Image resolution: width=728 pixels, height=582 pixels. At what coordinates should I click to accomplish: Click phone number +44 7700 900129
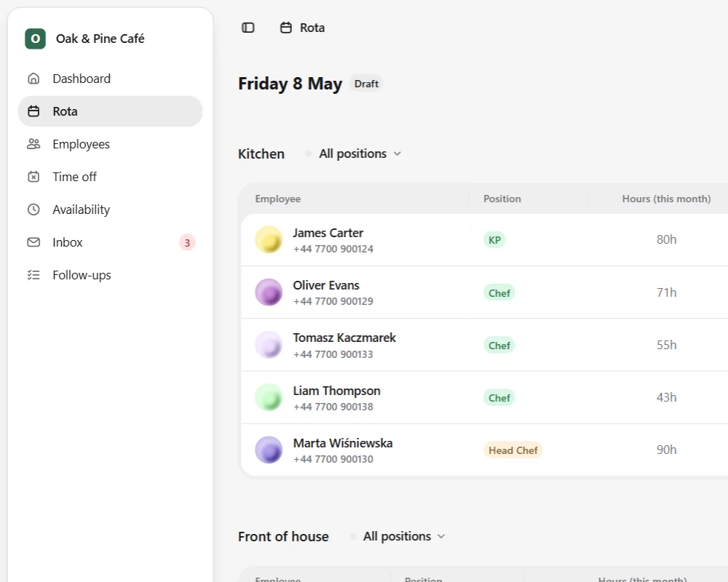click(x=333, y=301)
